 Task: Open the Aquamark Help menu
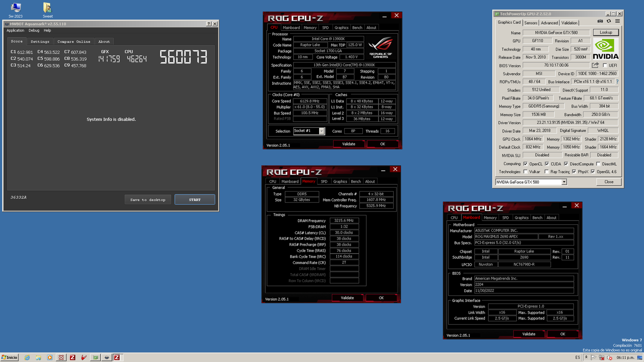coord(47,31)
